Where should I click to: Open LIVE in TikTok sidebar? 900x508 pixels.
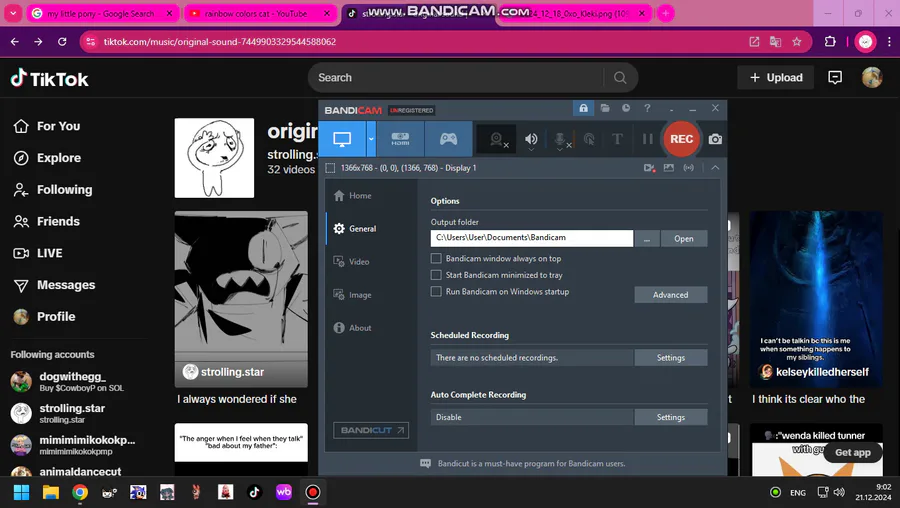(x=38, y=253)
